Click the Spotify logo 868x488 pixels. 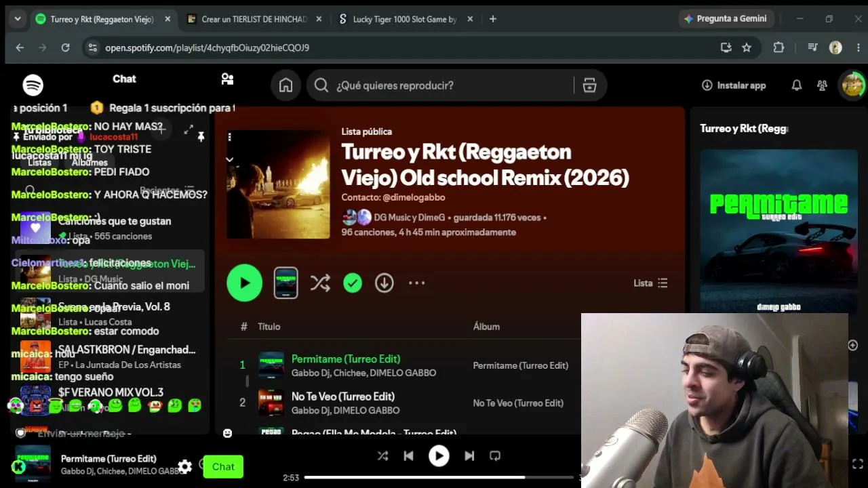click(33, 85)
